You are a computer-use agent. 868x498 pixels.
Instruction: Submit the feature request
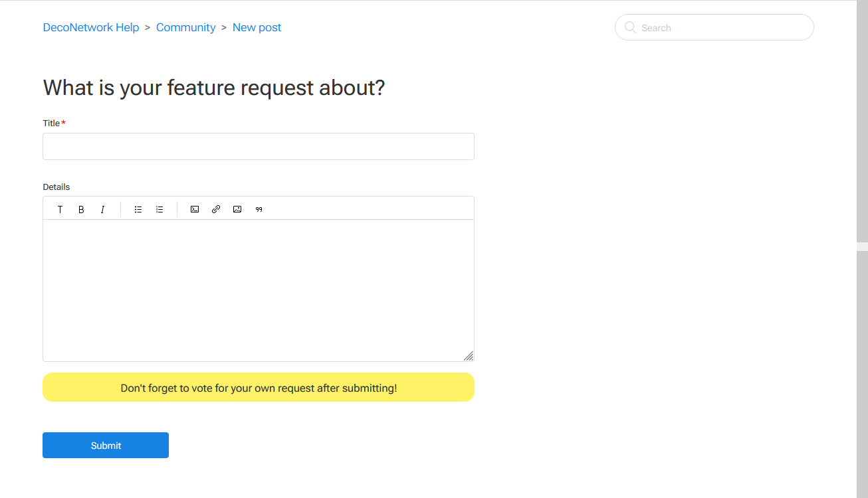106,446
